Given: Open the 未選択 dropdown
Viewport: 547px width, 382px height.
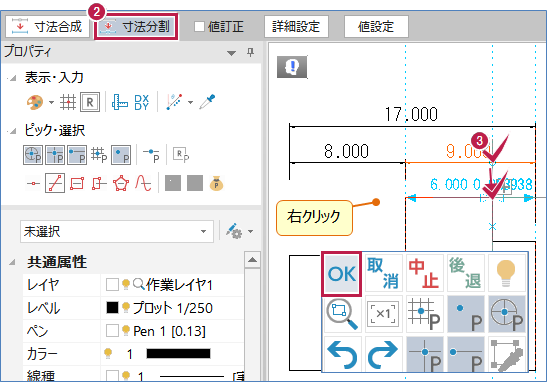Looking at the screenshot, I should click(x=117, y=231).
